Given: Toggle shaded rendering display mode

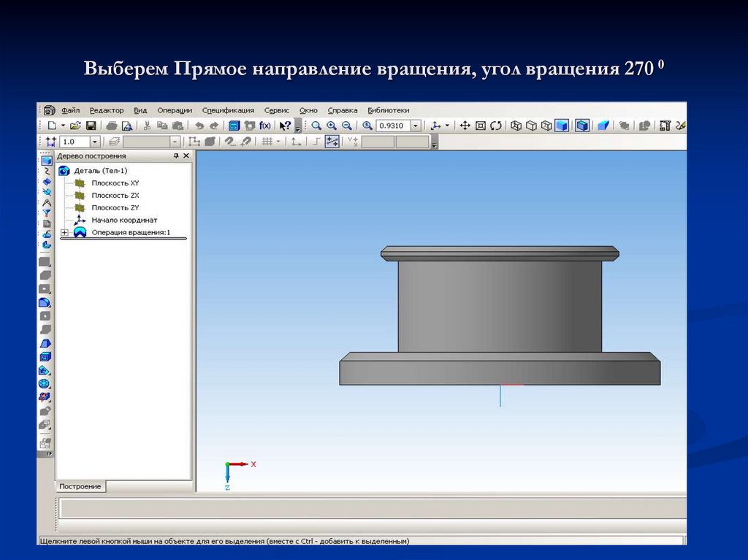Looking at the screenshot, I should pyautogui.click(x=561, y=126).
